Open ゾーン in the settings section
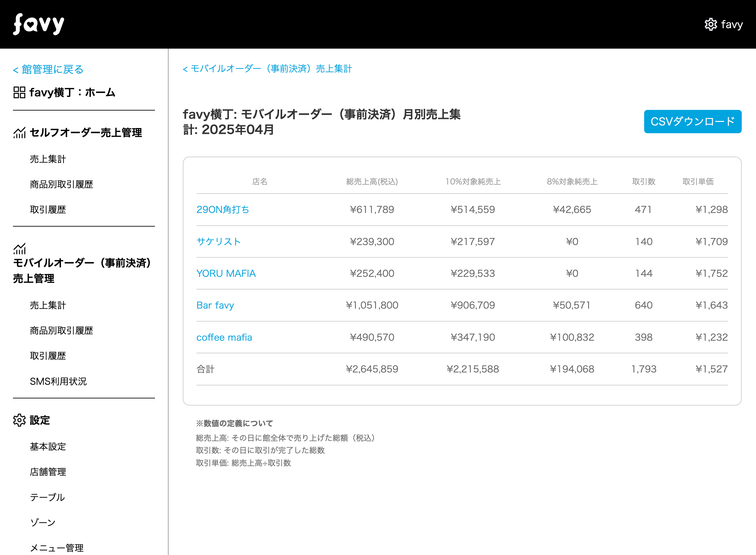The image size is (756, 555). point(43,522)
